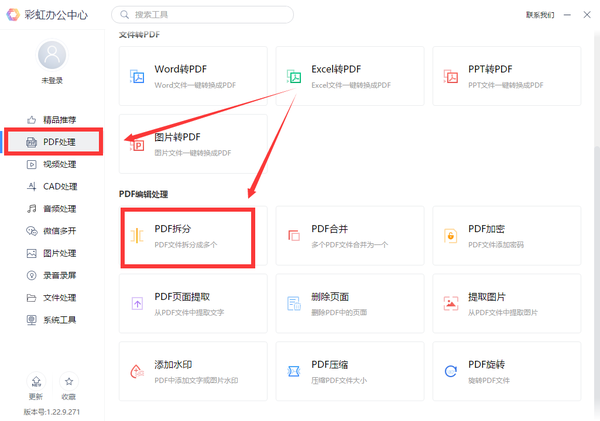Open the 删除页面 delete pages tool

coord(349,303)
